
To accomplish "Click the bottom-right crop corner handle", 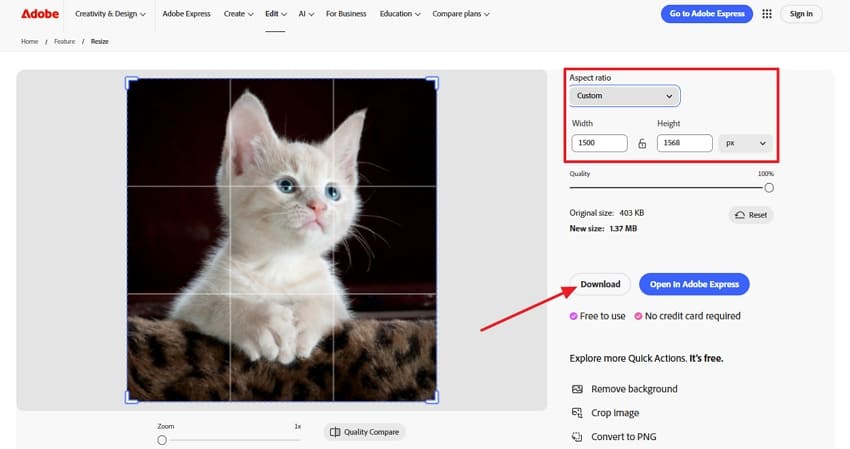I will [x=433, y=398].
